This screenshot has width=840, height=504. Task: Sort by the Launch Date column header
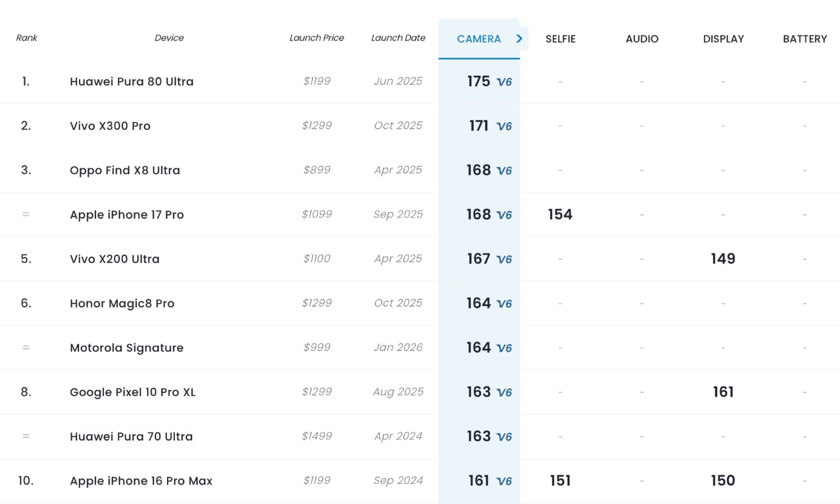[x=398, y=38]
